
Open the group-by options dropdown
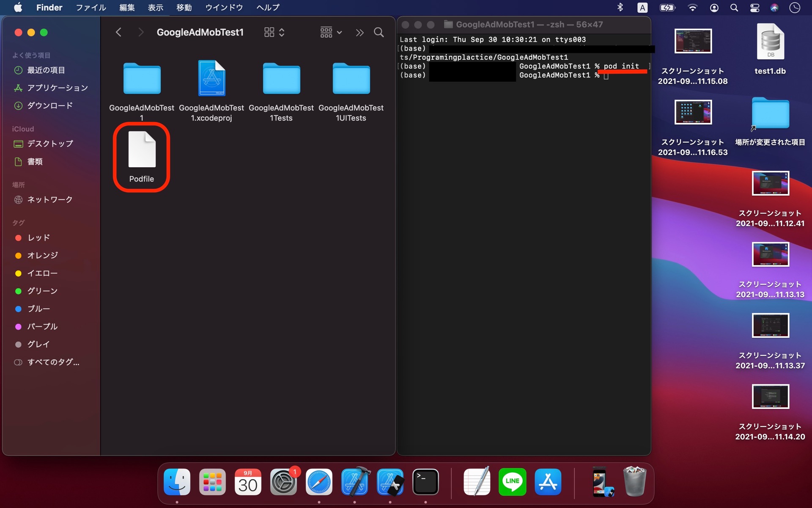[x=331, y=32]
